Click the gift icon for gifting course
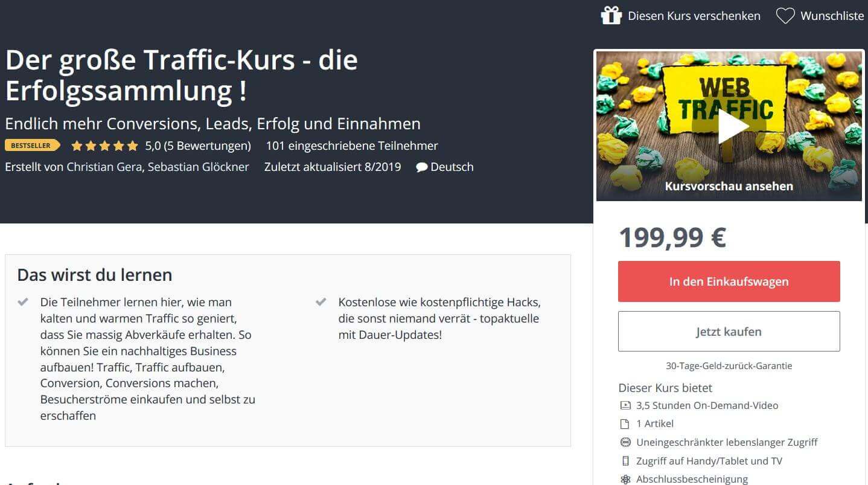The image size is (868, 485). tap(611, 16)
